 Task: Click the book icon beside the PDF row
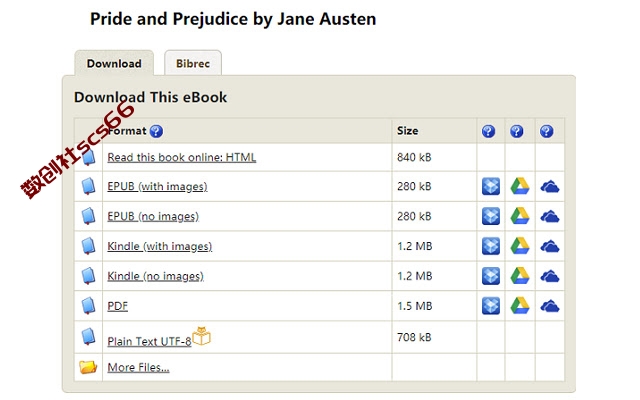(88, 306)
